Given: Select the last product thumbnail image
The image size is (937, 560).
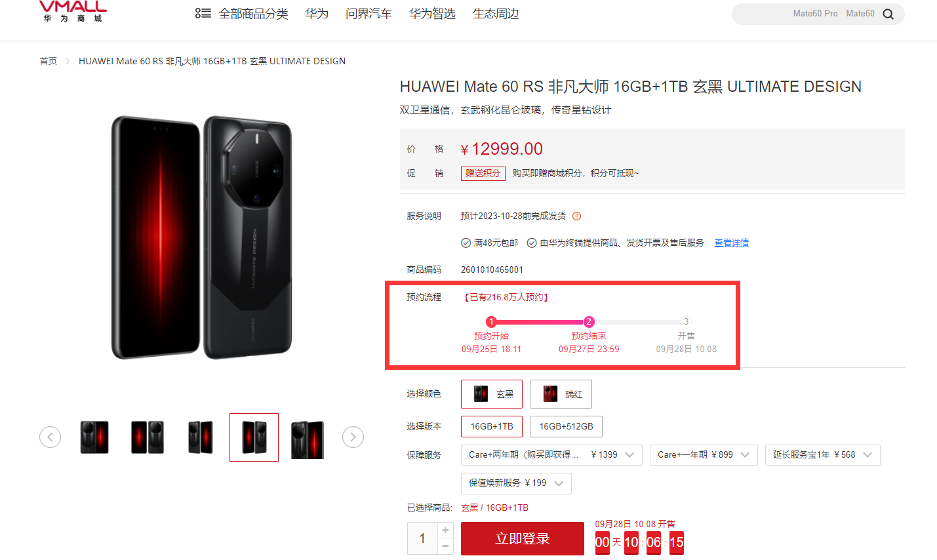Looking at the screenshot, I should pos(308,437).
